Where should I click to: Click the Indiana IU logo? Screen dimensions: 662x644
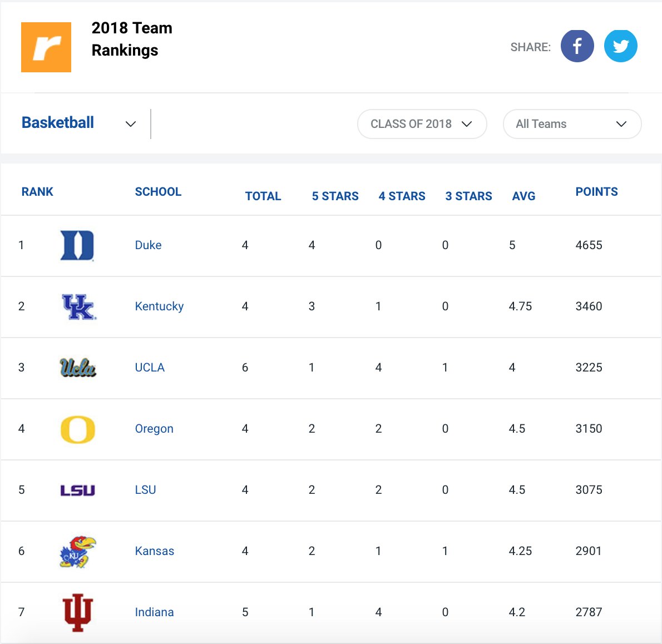(x=78, y=612)
